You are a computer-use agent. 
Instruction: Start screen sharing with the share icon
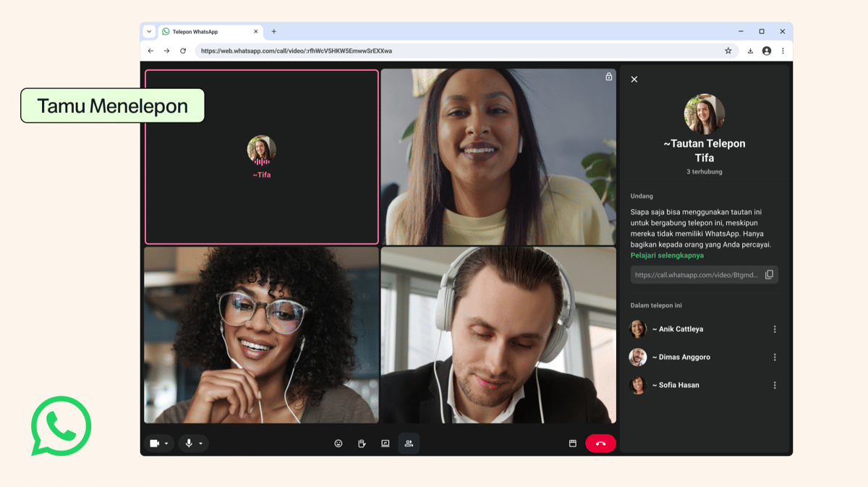pyautogui.click(x=386, y=444)
